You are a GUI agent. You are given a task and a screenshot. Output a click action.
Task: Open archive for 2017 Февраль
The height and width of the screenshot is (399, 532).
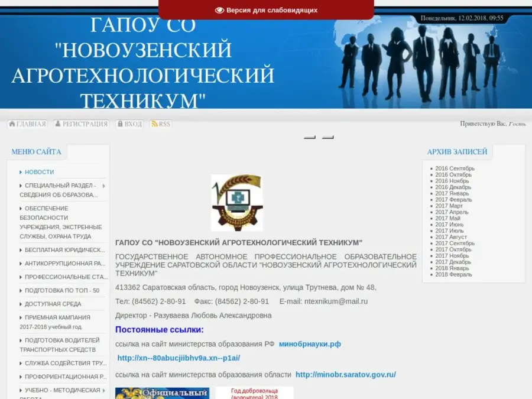(453, 200)
